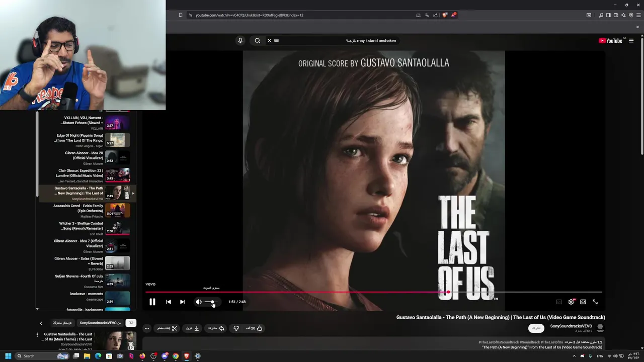The image size is (644, 362).
Task: Toggle the browser sidebar panel
Action: pos(608,15)
